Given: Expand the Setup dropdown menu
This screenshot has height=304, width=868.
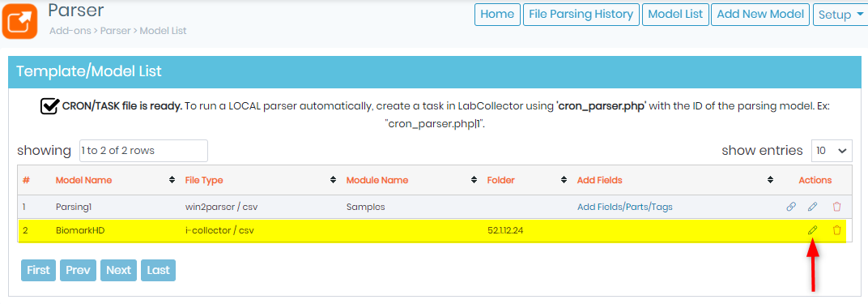Looking at the screenshot, I should click(839, 15).
